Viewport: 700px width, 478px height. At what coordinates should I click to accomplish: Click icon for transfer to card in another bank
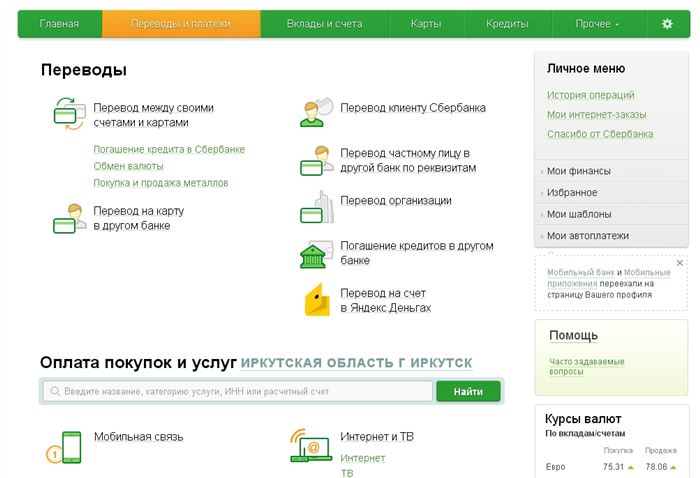click(x=69, y=218)
